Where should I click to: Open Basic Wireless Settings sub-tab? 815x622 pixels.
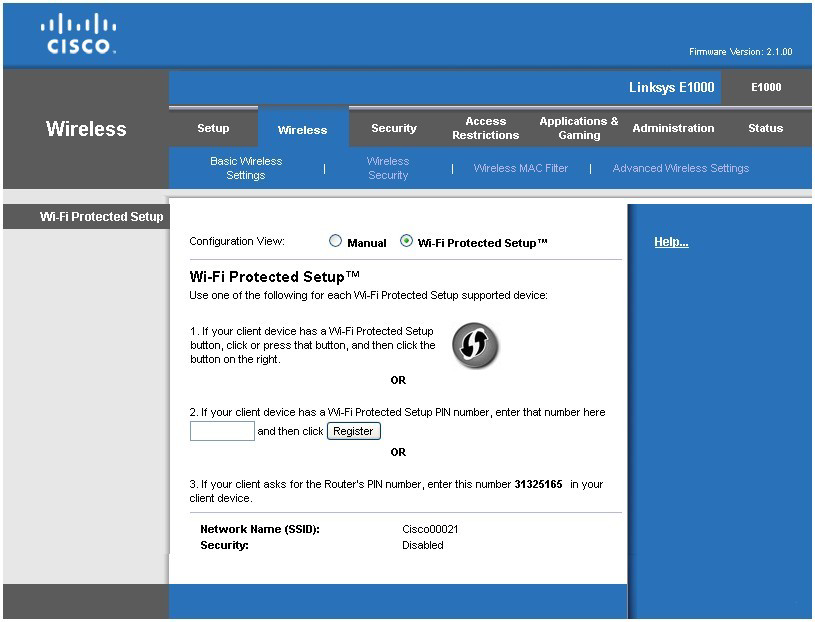(246, 168)
